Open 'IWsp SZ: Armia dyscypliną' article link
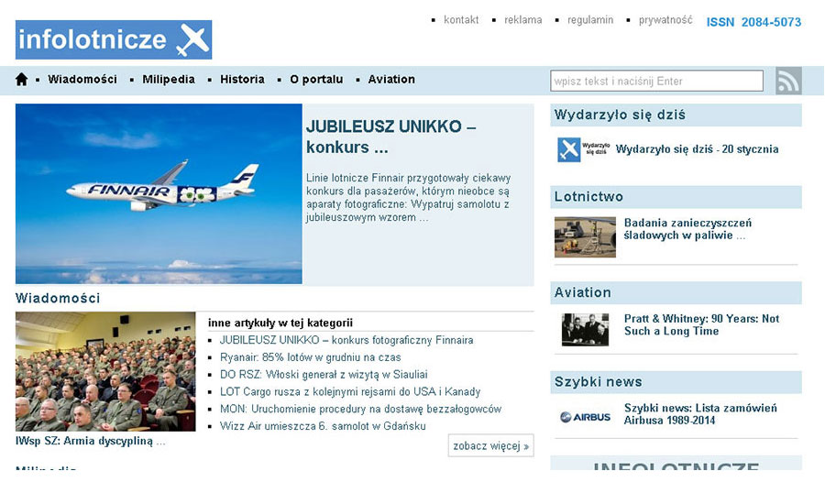825x504 pixels. point(91,441)
